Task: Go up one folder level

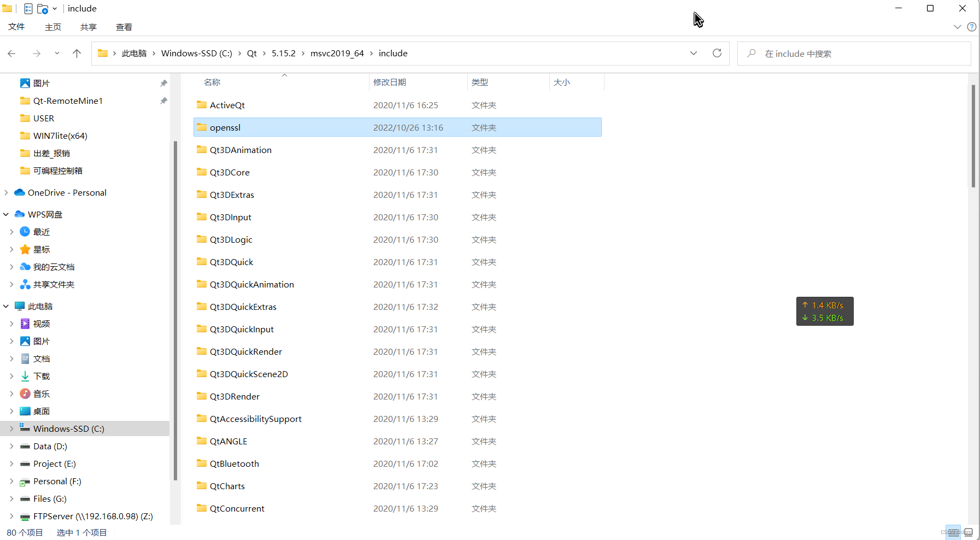Action: (x=77, y=54)
